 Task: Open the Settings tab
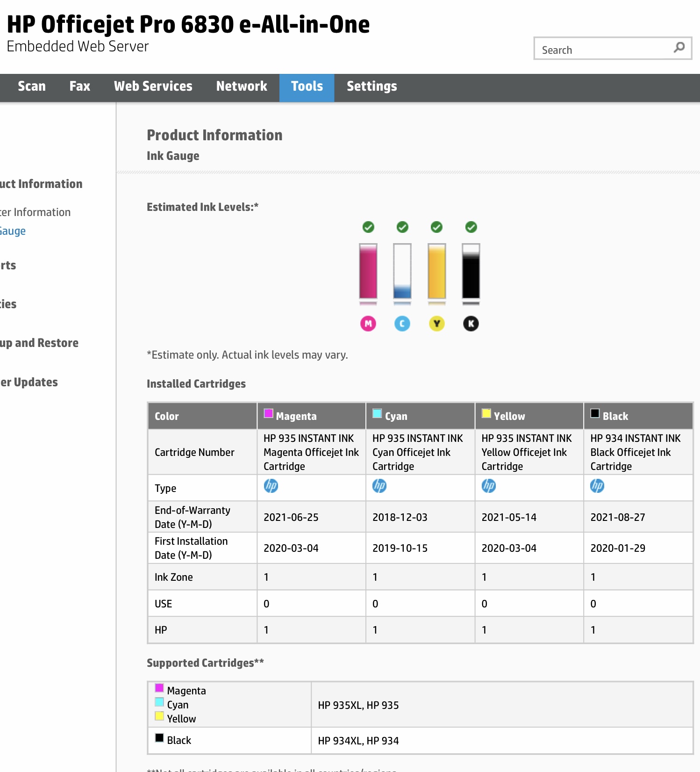(x=371, y=87)
